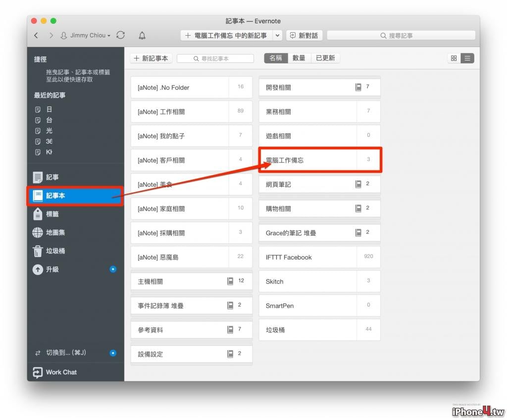The height and width of the screenshot is (420, 507).
Task: Open notifications via the bell icon
Action: [142, 35]
